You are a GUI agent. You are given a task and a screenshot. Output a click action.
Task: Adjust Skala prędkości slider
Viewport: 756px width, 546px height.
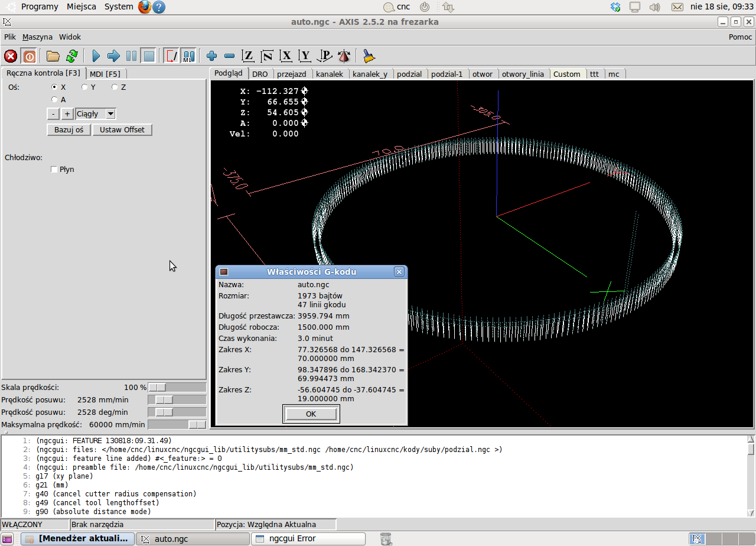point(177,388)
